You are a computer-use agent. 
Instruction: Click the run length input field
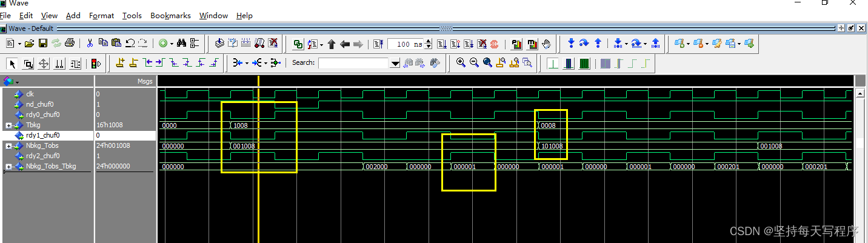click(x=406, y=44)
